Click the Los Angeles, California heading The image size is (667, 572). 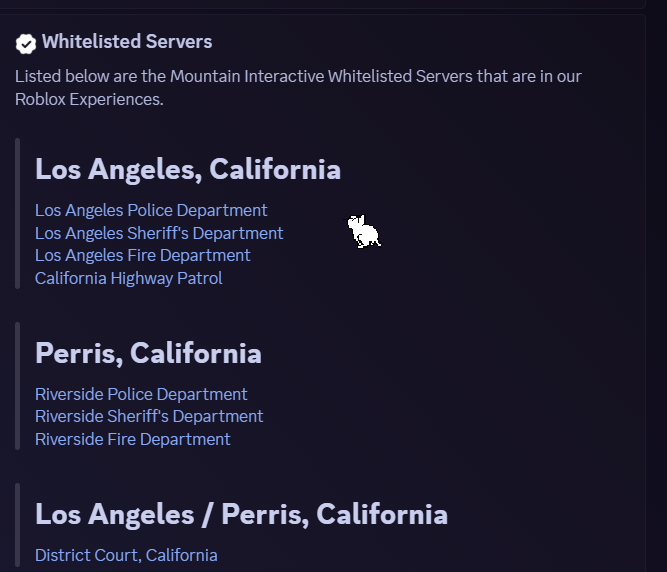(x=188, y=170)
